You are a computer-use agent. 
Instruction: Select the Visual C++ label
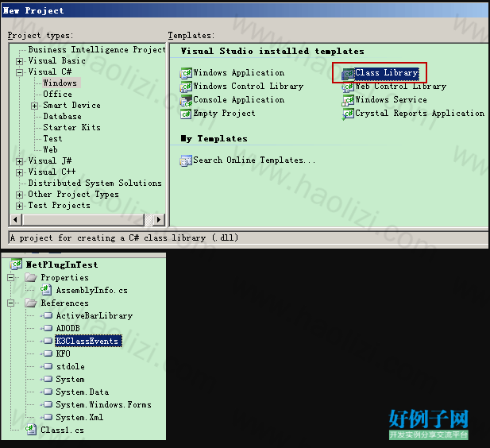pyautogui.click(x=52, y=172)
